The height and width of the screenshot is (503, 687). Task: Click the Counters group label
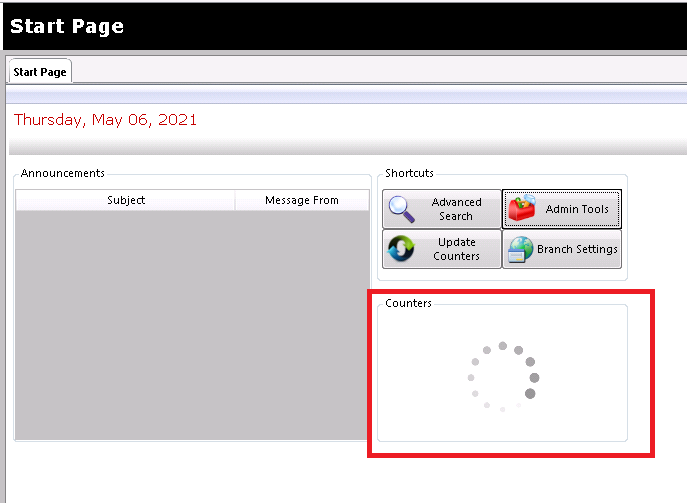click(x=408, y=303)
